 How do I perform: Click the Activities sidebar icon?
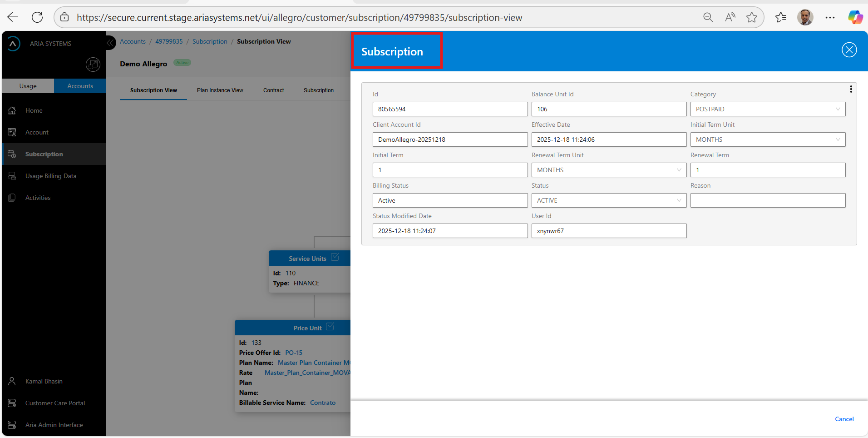coord(12,198)
